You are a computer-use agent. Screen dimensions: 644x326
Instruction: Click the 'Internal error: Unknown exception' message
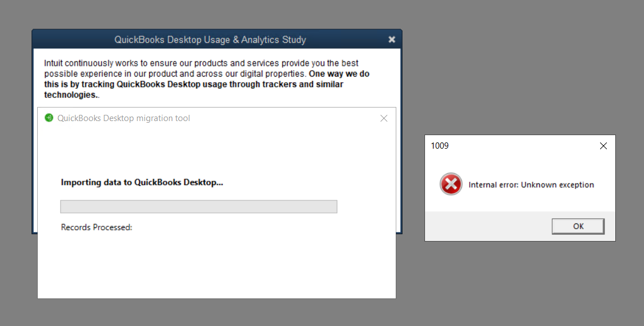[531, 185]
